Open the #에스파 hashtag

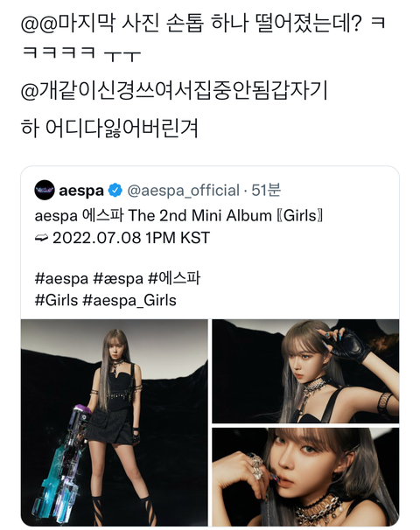coord(174,278)
